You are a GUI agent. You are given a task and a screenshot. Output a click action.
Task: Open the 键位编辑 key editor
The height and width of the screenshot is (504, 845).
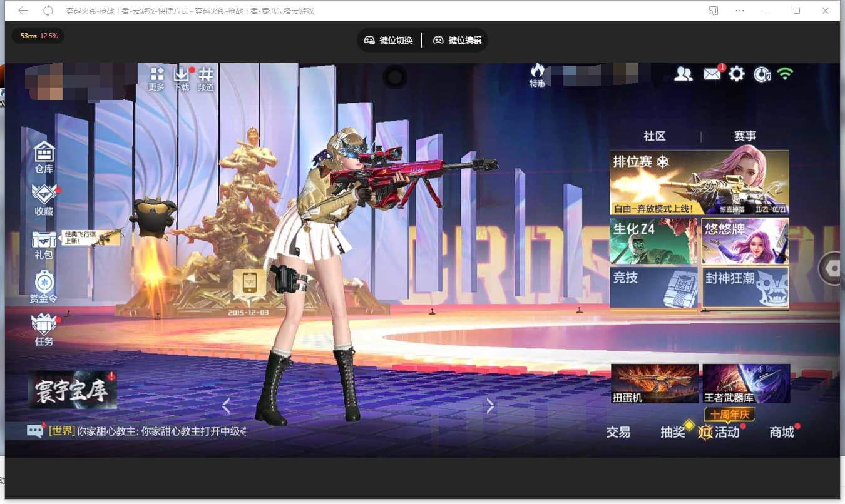coord(458,40)
